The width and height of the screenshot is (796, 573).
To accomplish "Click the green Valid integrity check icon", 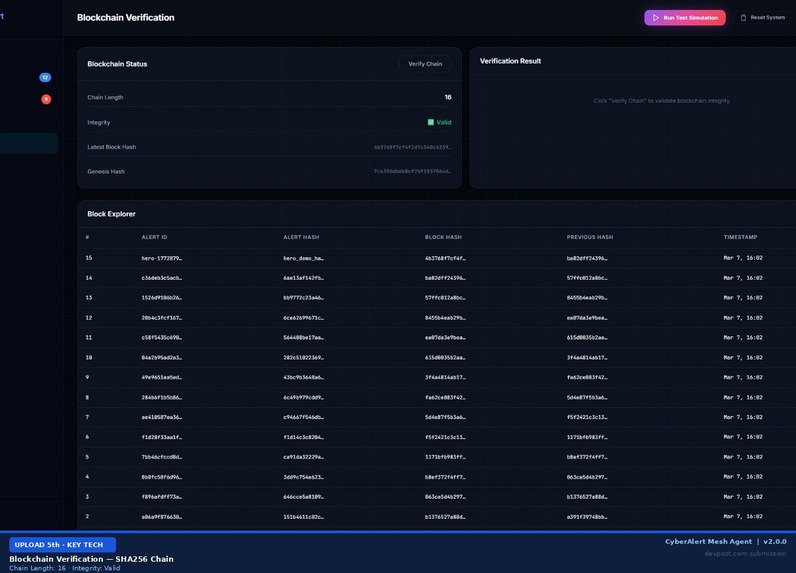I will pos(430,122).
